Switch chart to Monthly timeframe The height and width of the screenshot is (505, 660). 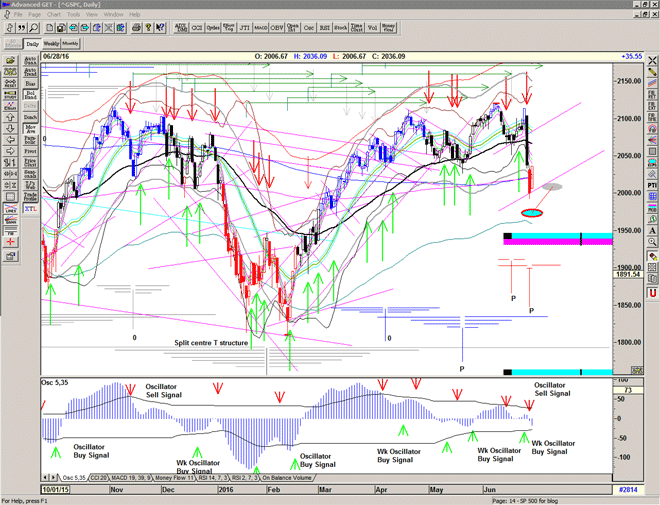coord(71,44)
